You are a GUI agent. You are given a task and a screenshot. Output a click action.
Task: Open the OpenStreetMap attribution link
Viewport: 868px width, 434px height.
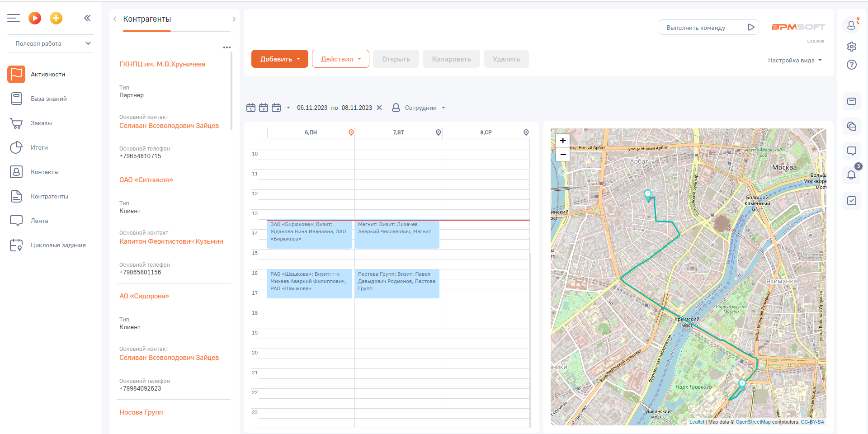point(753,422)
